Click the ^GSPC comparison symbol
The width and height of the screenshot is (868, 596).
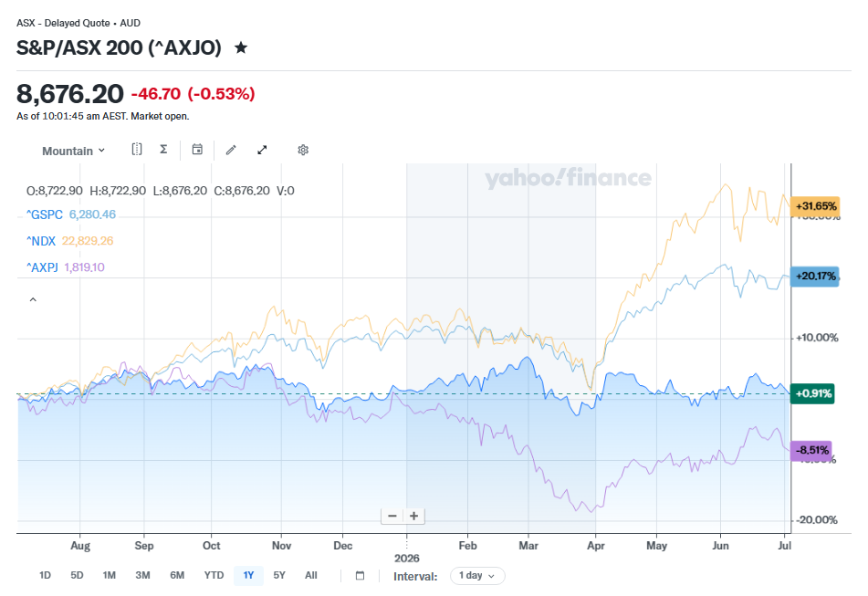tap(45, 214)
